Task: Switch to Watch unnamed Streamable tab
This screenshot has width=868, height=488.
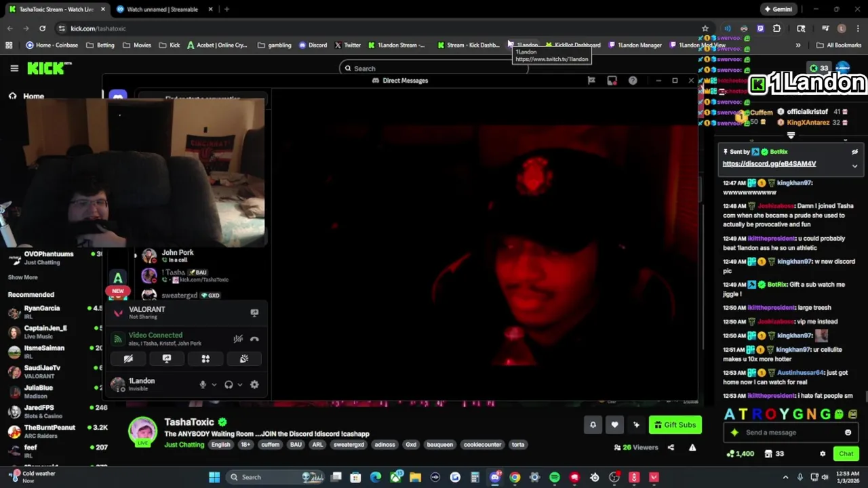Action: click(x=161, y=9)
